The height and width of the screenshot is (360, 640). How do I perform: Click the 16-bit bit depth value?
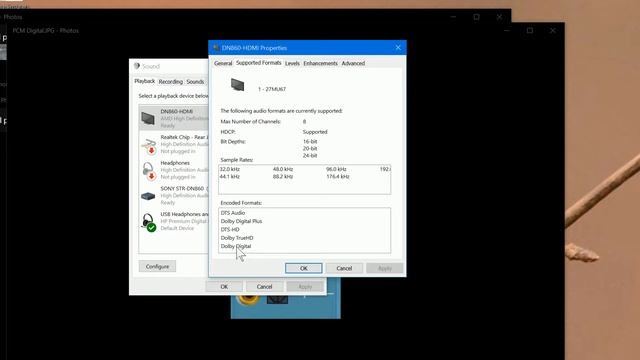[310, 141]
